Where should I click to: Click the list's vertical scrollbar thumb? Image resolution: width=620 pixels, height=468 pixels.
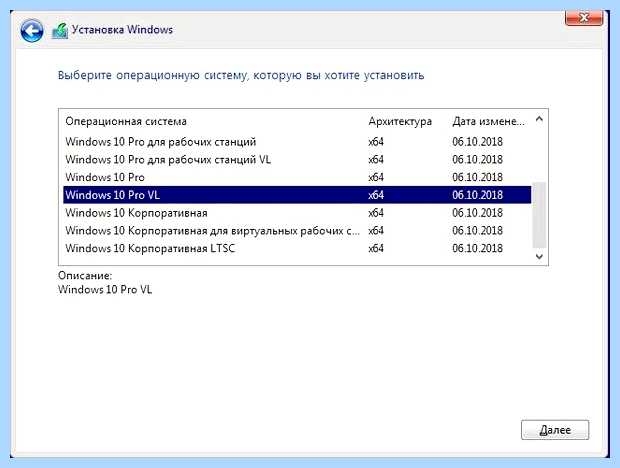tap(539, 215)
